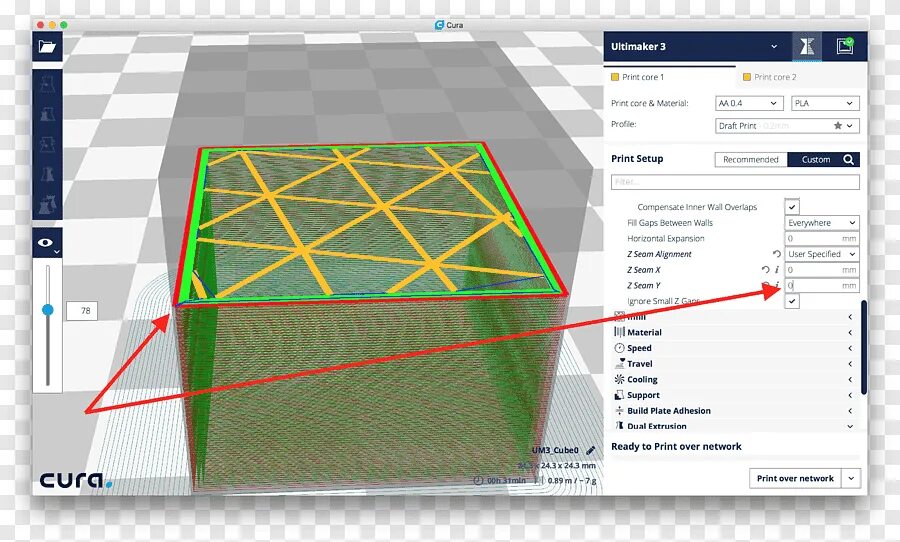The width and height of the screenshot is (900, 542).
Task: Open the PLA material dropdown
Action: (825, 103)
